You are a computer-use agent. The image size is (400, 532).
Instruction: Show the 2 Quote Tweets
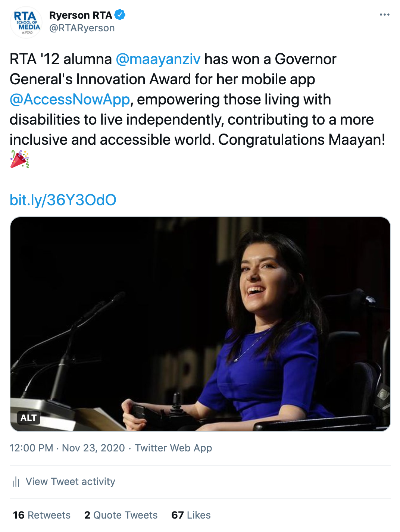[x=121, y=515]
